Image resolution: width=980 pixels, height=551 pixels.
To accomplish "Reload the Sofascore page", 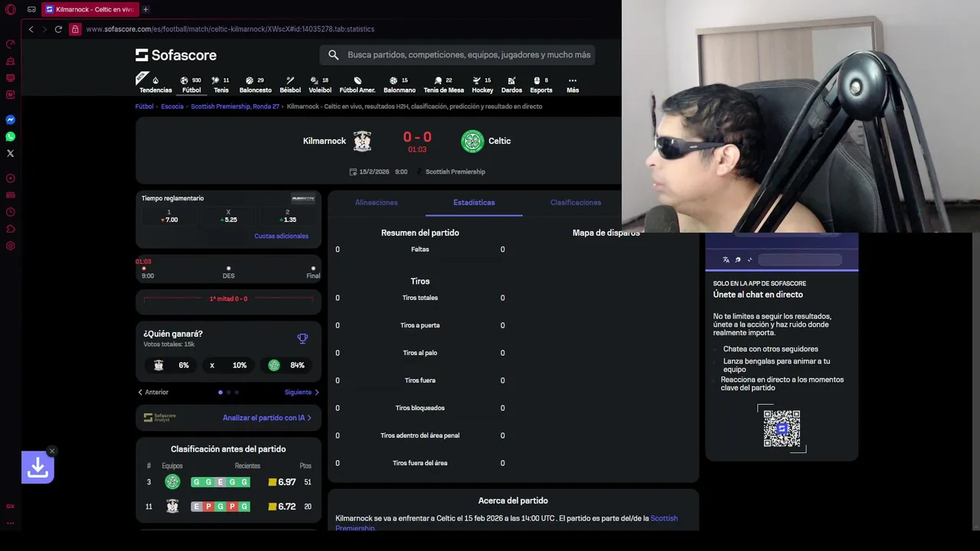I will click(x=58, y=29).
